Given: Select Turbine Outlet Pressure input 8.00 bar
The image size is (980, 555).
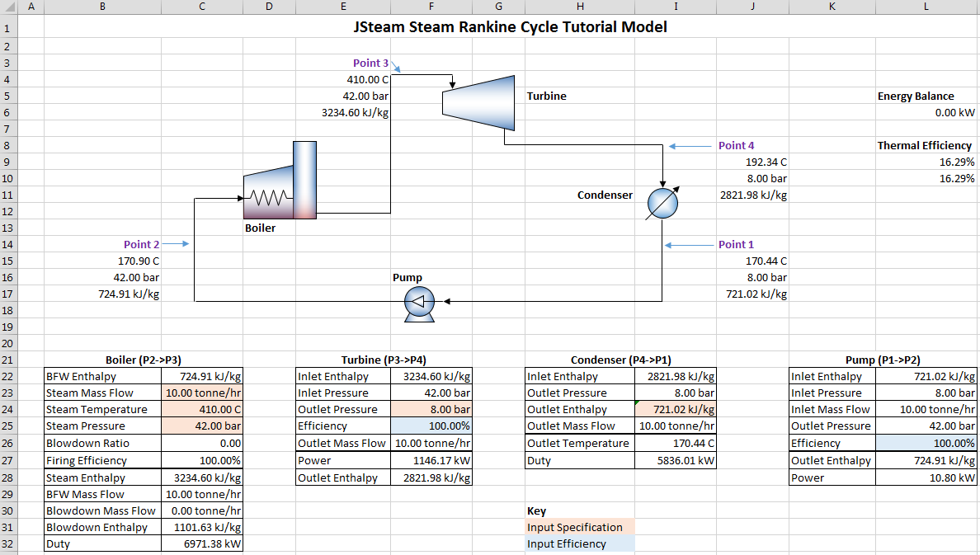Looking at the screenshot, I should 431,409.
